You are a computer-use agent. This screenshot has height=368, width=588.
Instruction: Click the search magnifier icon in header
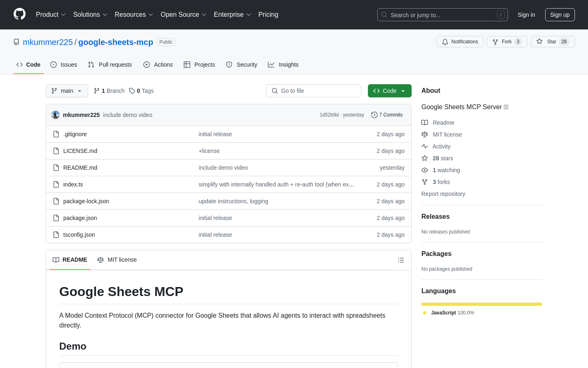[384, 15]
